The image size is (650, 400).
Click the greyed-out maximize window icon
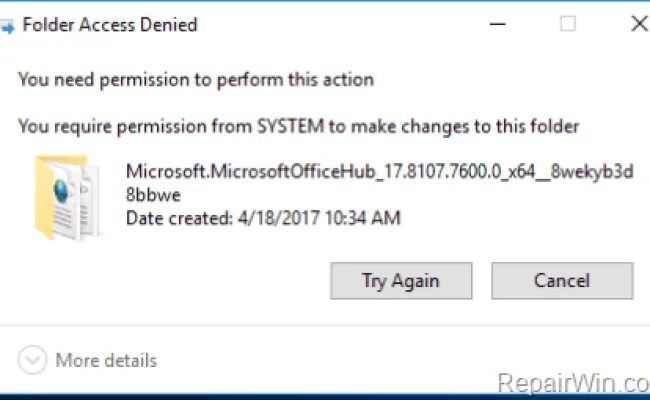tap(568, 24)
